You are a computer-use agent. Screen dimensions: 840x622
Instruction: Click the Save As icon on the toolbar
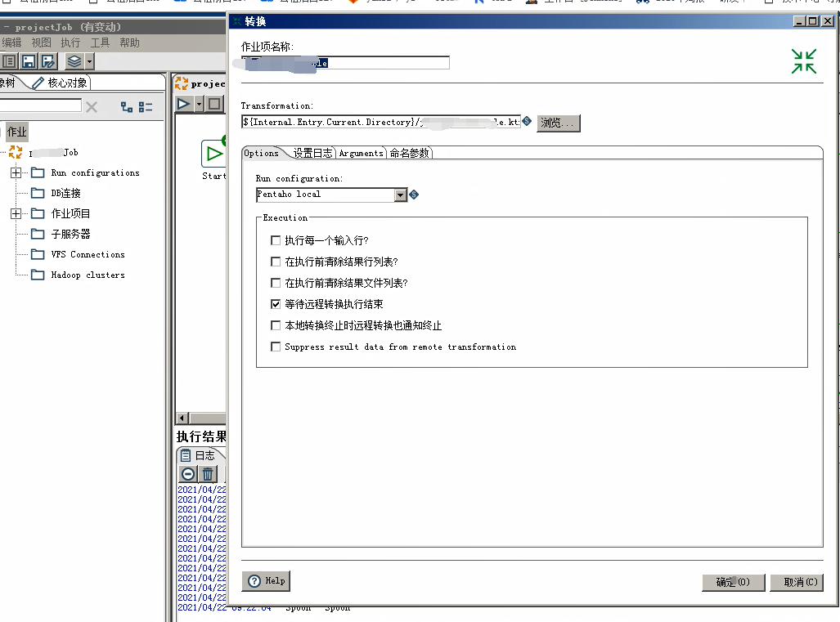click(x=47, y=61)
